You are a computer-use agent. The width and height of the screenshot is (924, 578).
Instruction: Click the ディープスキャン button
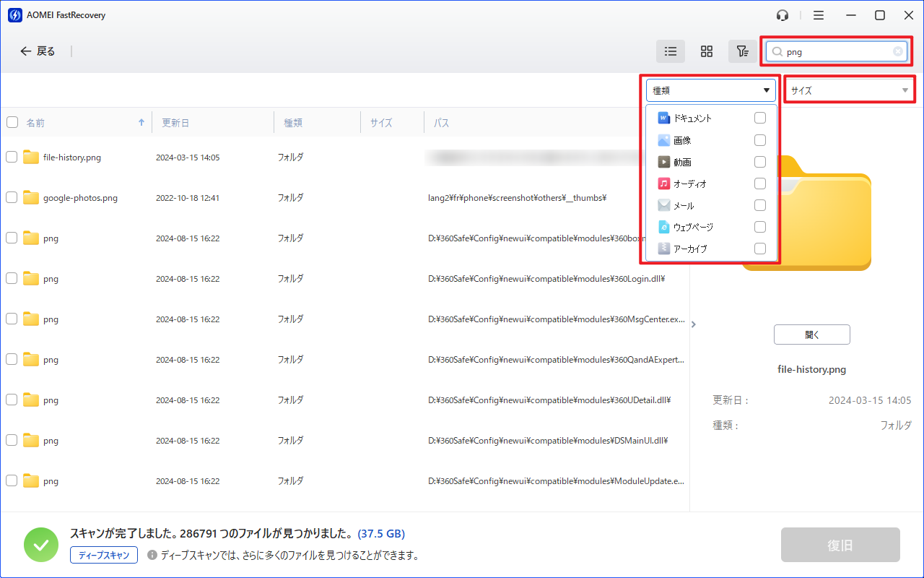click(x=104, y=555)
